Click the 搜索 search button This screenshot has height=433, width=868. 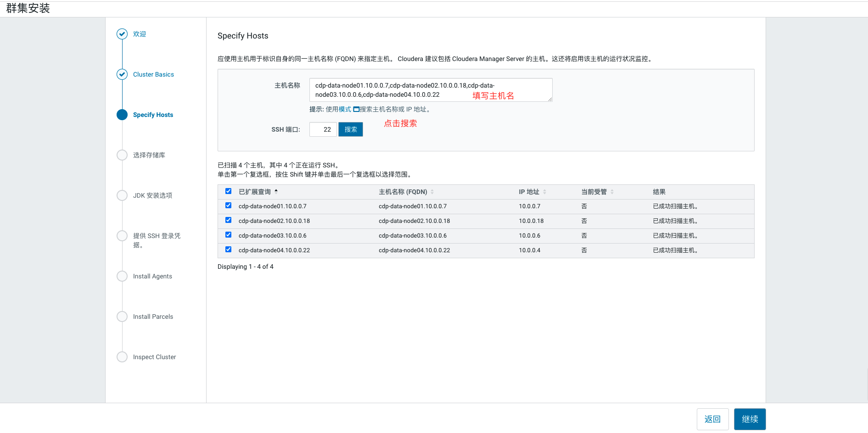pyautogui.click(x=351, y=129)
